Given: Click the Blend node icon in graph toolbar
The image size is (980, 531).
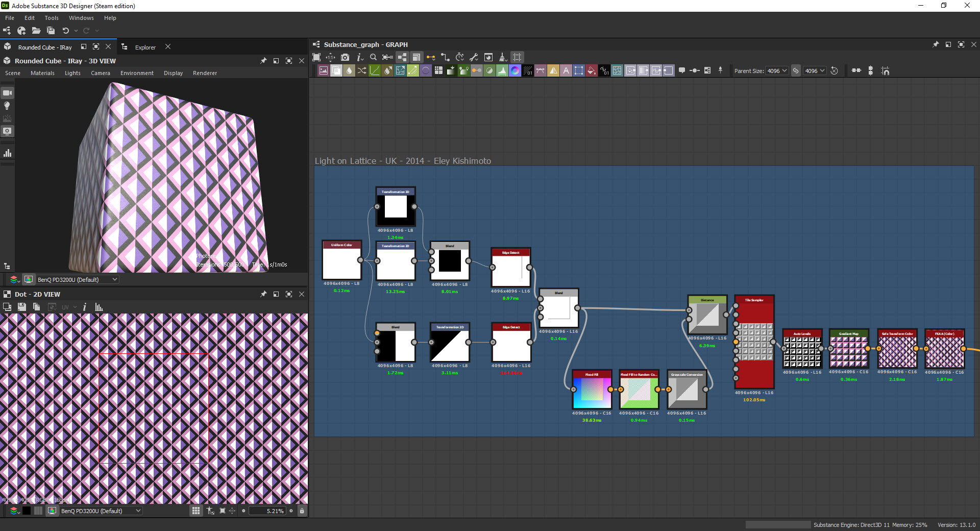Looking at the screenshot, I should [x=336, y=71].
